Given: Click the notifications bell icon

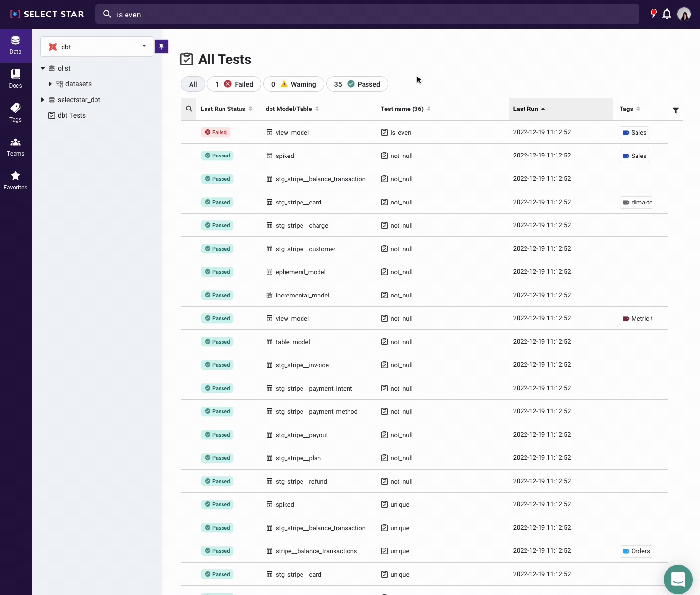Looking at the screenshot, I should pos(667,14).
